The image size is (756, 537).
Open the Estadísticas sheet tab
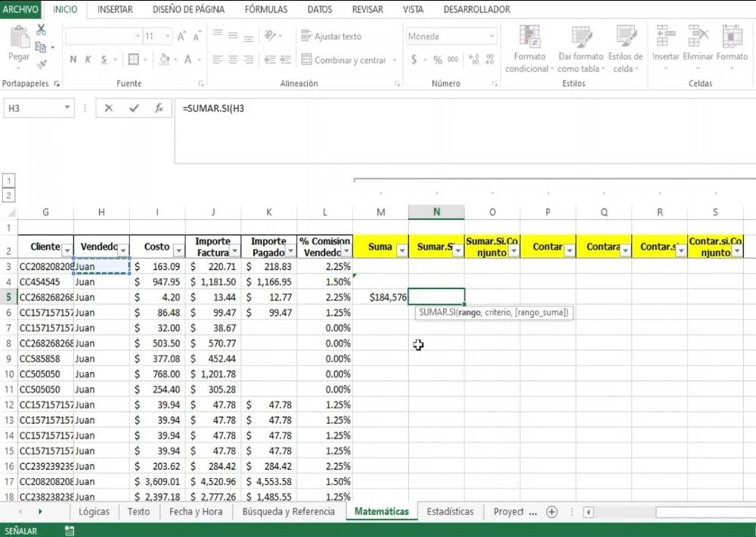pyautogui.click(x=450, y=511)
